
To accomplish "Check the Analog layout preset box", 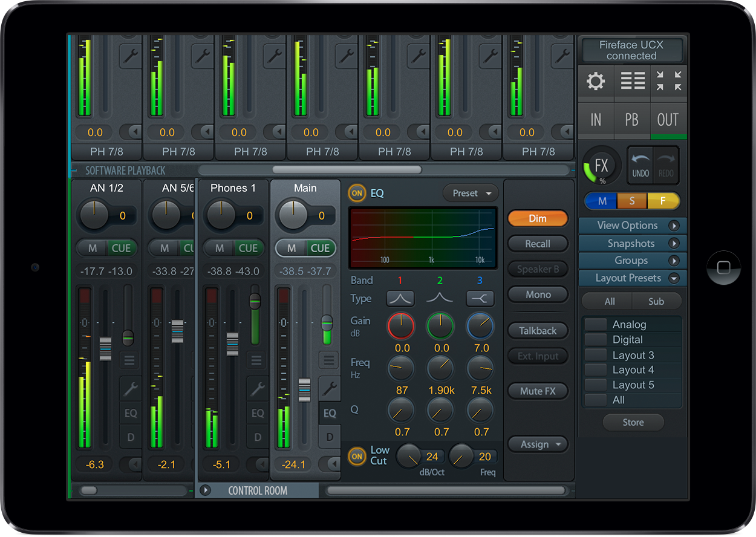I will tap(595, 325).
